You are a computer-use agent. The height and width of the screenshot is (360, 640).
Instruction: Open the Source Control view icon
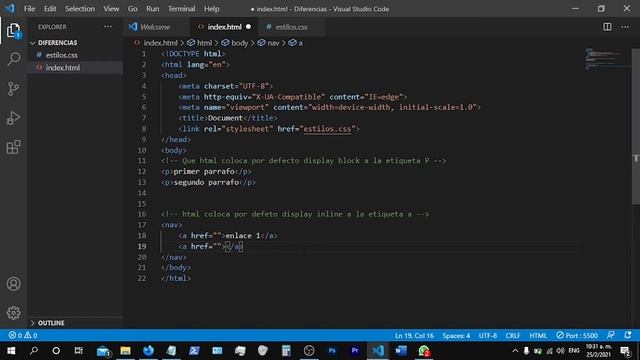(13, 89)
